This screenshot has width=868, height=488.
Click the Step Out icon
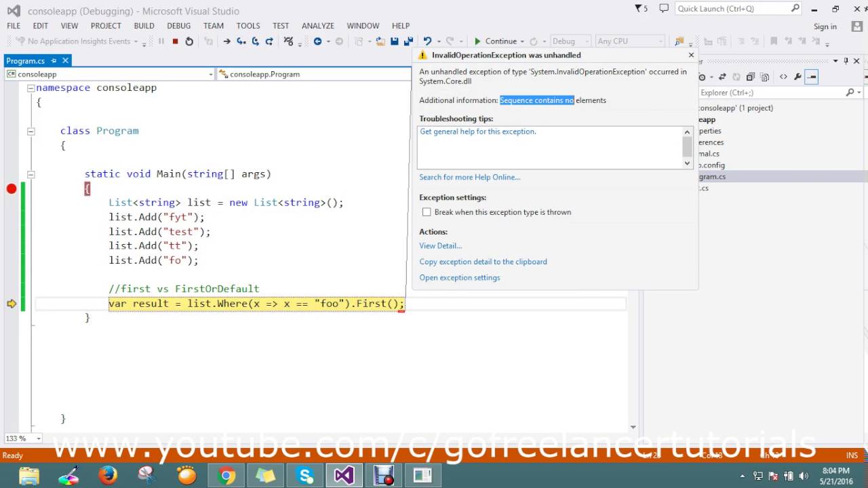pyautogui.click(x=269, y=41)
